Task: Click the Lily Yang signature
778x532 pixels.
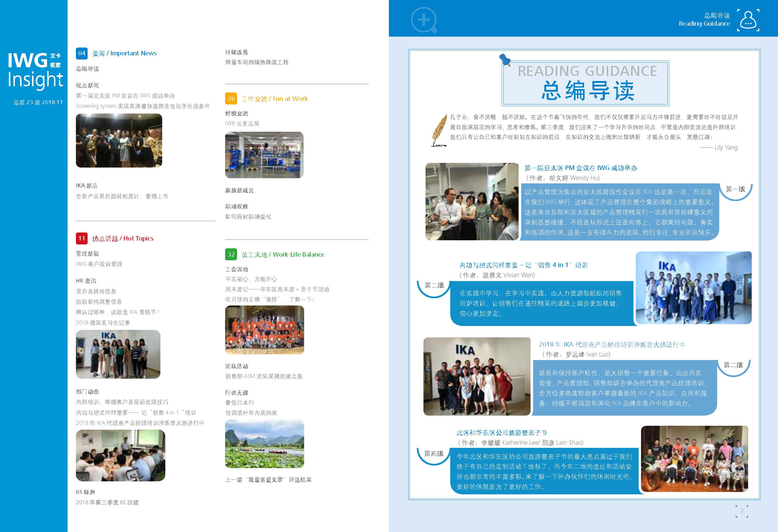Action: 719,148
